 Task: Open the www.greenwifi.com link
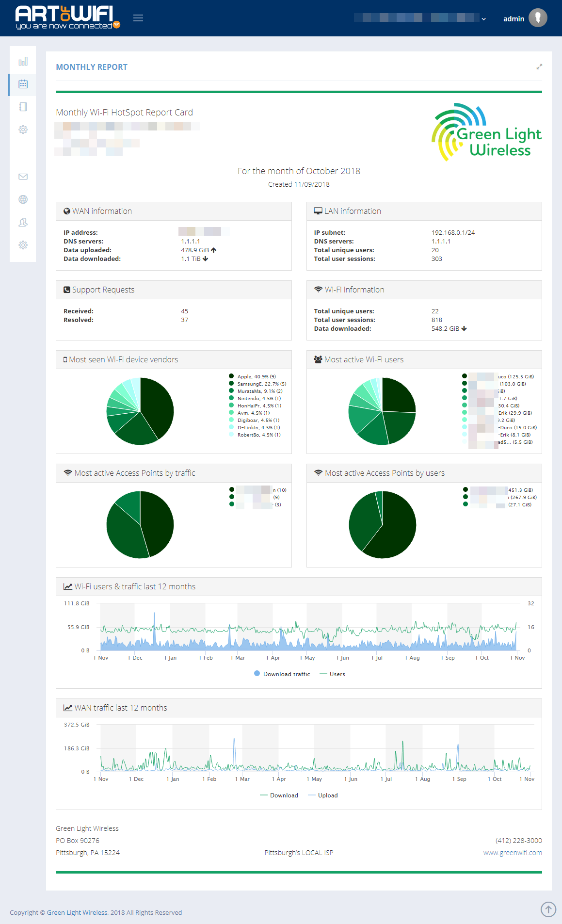click(512, 853)
